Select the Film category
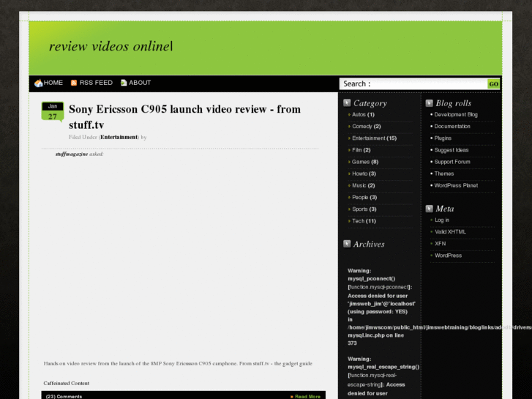Screen dimensions: 532x399 click(x=357, y=150)
